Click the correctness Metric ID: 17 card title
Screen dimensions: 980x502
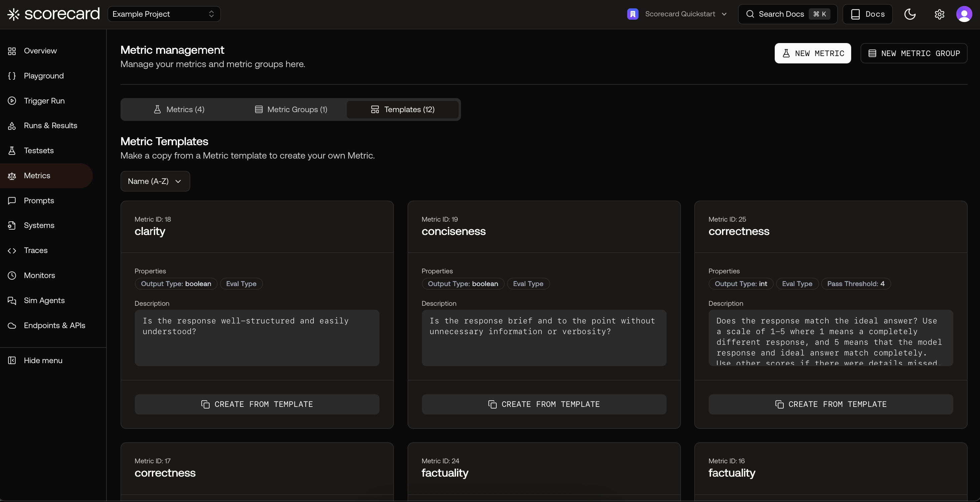click(x=165, y=473)
